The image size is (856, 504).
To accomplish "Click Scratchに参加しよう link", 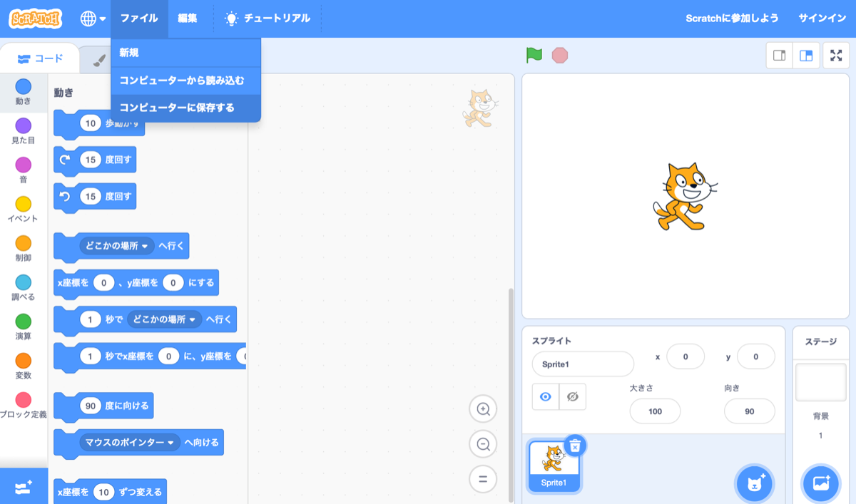I will (732, 19).
